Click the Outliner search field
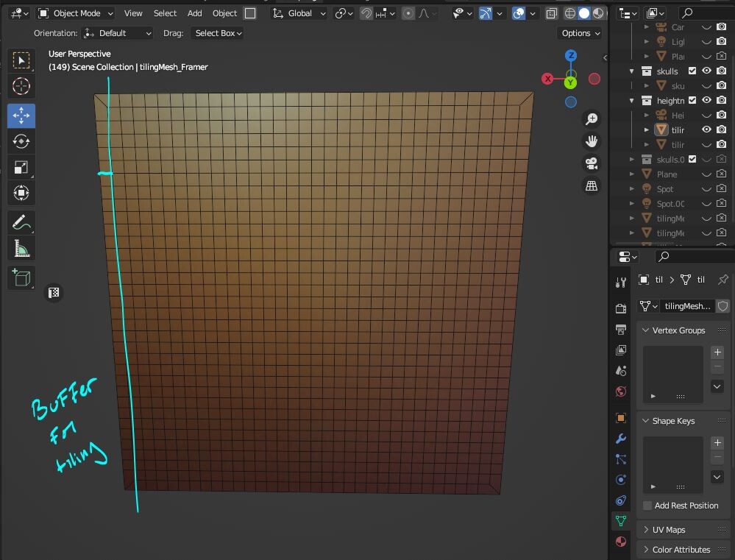The image size is (735, 560). [699, 13]
